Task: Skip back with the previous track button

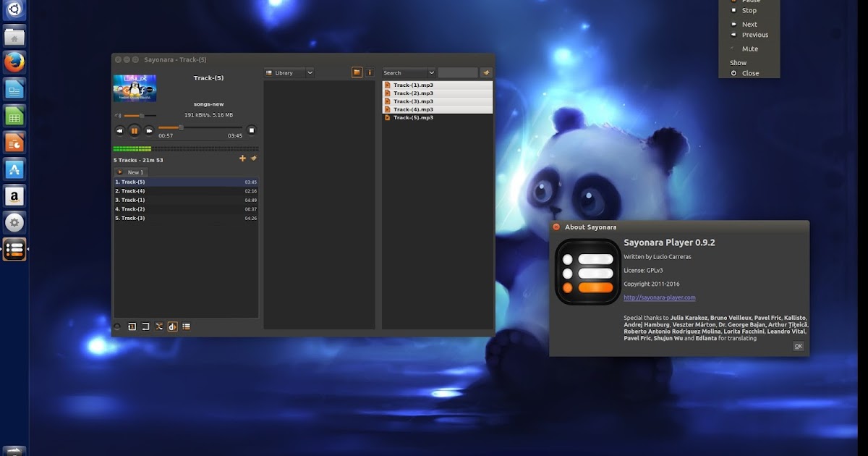Action: [x=119, y=130]
